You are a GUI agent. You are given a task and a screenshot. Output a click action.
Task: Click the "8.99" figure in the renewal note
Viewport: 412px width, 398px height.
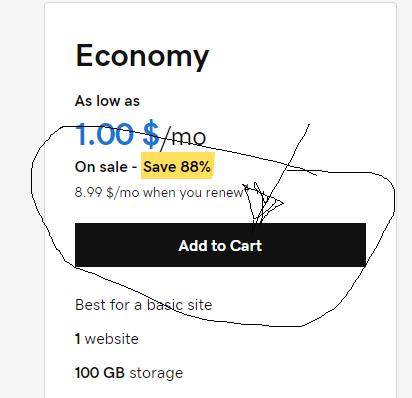pyautogui.click(x=88, y=192)
